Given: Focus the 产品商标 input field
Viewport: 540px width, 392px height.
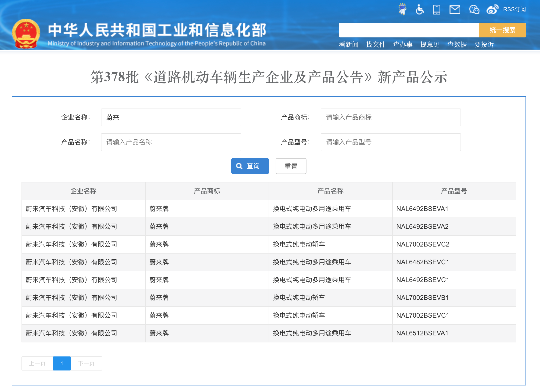Looking at the screenshot, I should click(x=390, y=117).
